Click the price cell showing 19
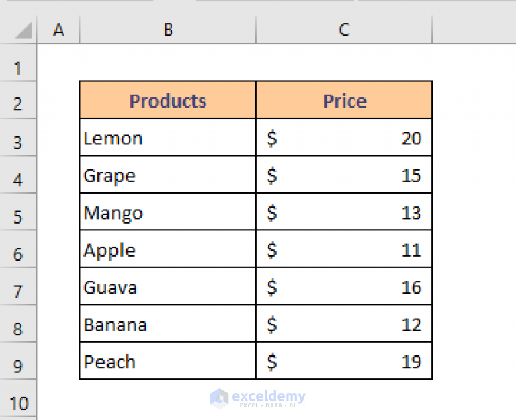Viewport: 516px width, 420px height. tap(344, 361)
